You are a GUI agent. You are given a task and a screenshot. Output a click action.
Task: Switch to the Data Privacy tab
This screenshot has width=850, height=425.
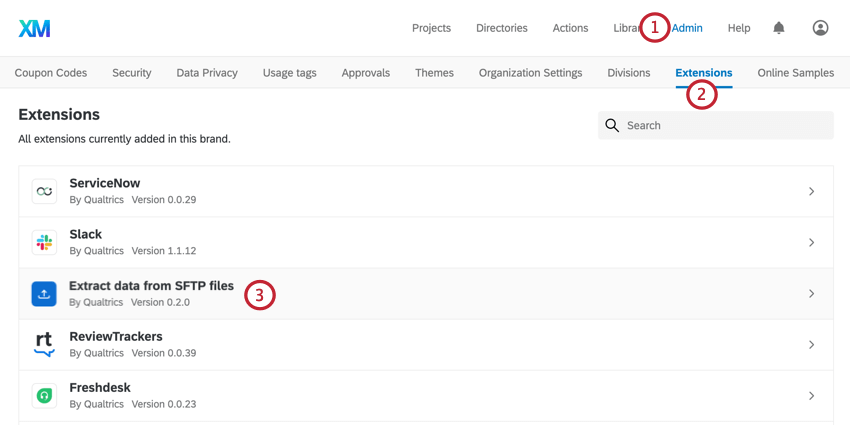coord(207,73)
